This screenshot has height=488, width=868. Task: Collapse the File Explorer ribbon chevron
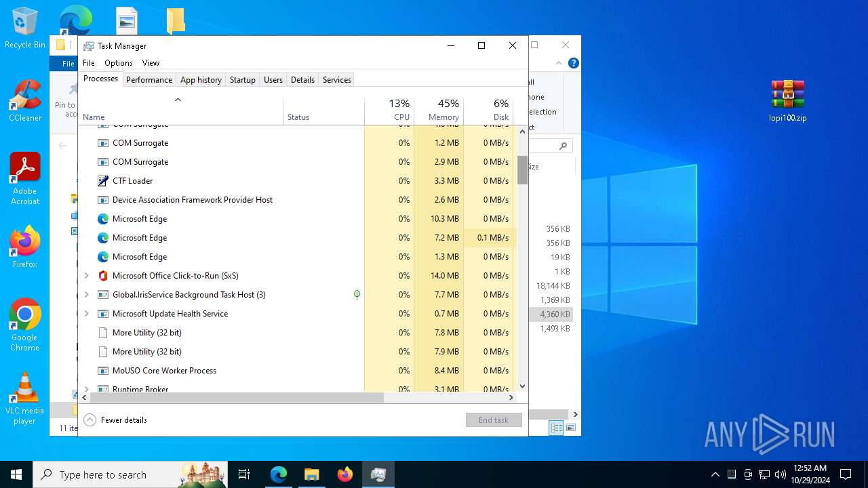click(559, 63)
